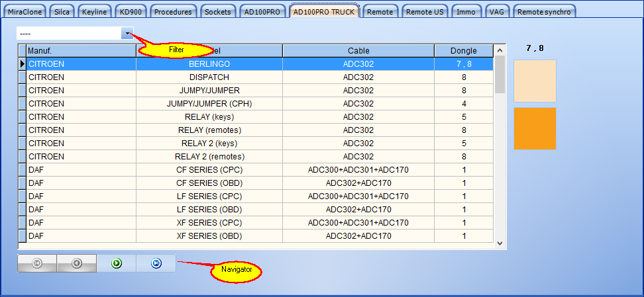Open the Sockets tab

218,12
